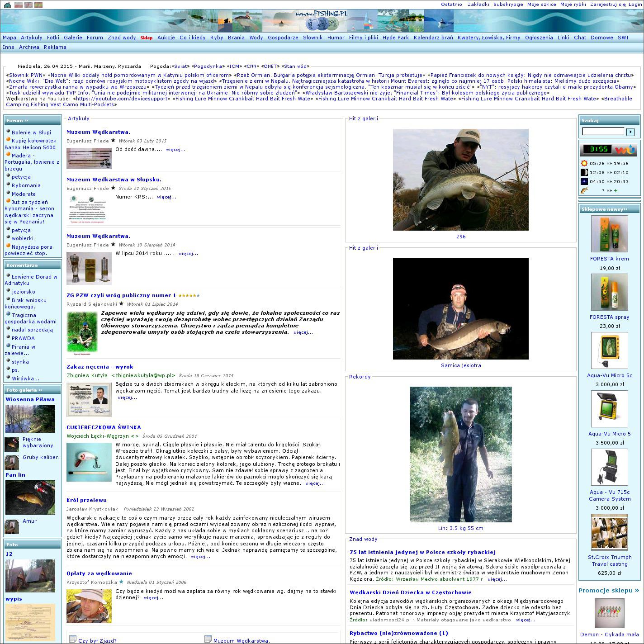
Task: Switch language with the Polish flag
Action: (x=19, y=5)
